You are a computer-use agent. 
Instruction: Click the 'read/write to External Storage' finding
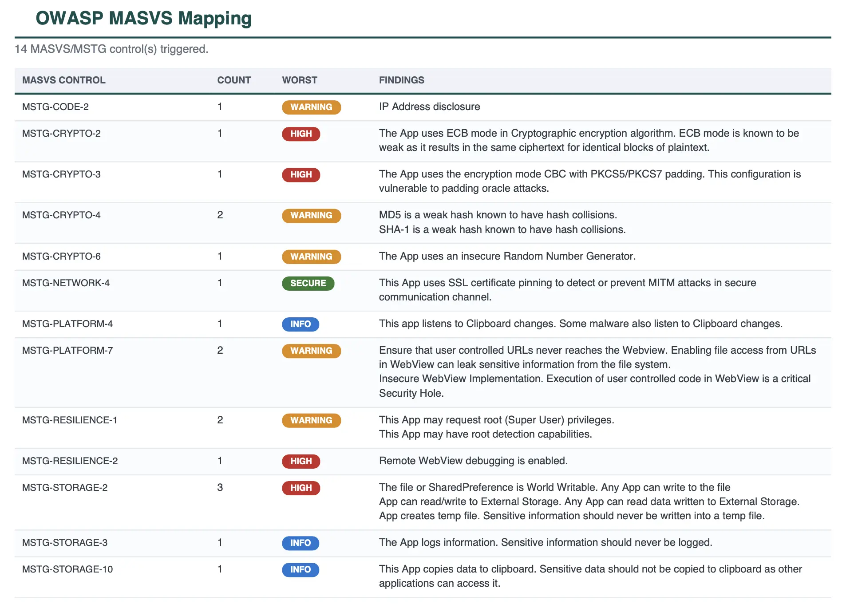coord(589,502)
